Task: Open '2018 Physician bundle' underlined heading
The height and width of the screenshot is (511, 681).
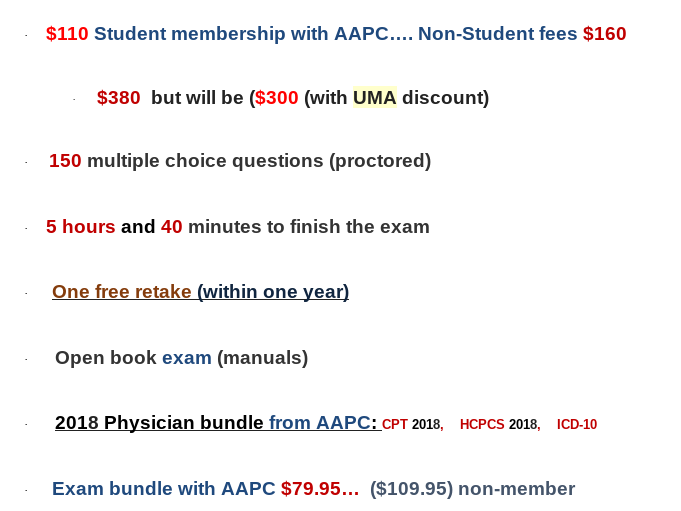Action: click(x=159, y=422)
